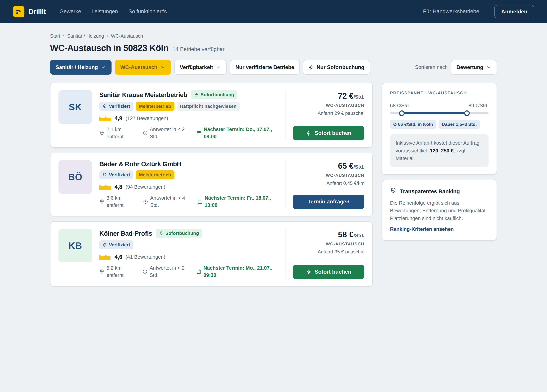Click the (94 Bewertungen) review count
This screenshot has width=547, height=392.
(x=145, y=187)
